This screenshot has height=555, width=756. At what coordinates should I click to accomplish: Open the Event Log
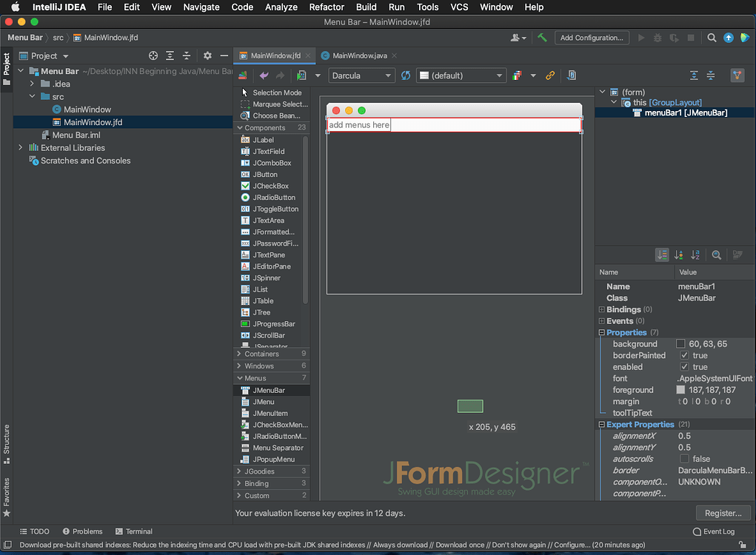pyautogui.click(x=714, y=531)
